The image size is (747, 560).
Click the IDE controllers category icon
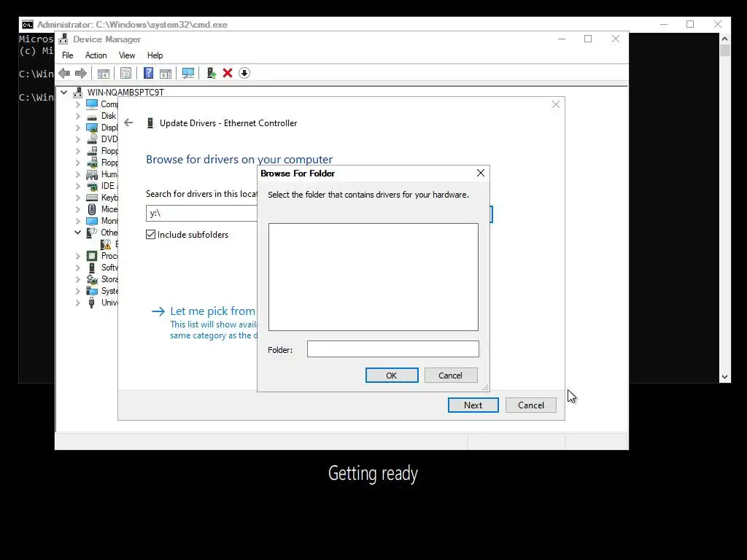92,186
